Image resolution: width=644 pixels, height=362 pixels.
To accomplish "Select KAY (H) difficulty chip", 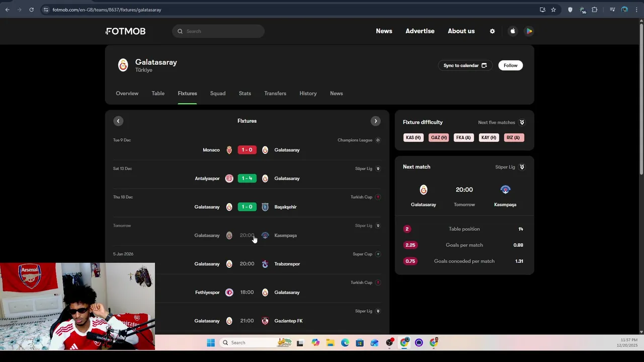I will coord(489,138).
